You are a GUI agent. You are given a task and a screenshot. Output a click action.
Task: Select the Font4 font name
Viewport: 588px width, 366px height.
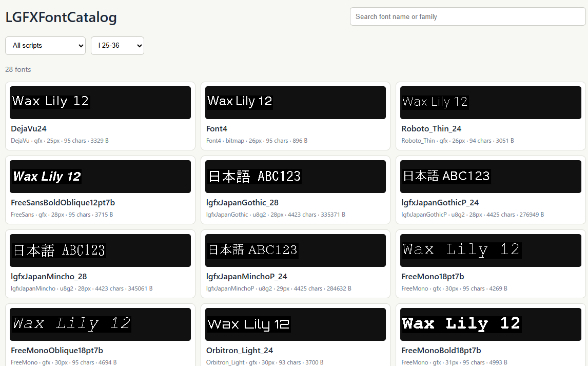coord(217,129)
